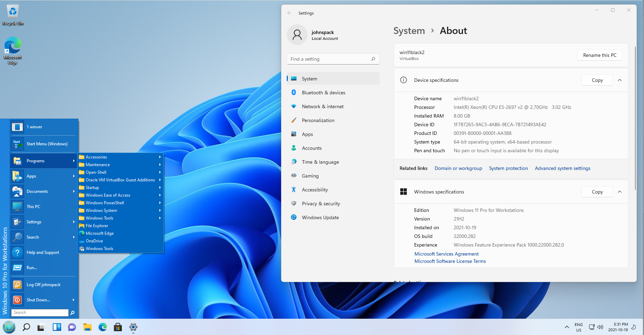This screenshot has height=335, width=644.
Task: Copy Windows specifications
Action: tap(597, 192)
